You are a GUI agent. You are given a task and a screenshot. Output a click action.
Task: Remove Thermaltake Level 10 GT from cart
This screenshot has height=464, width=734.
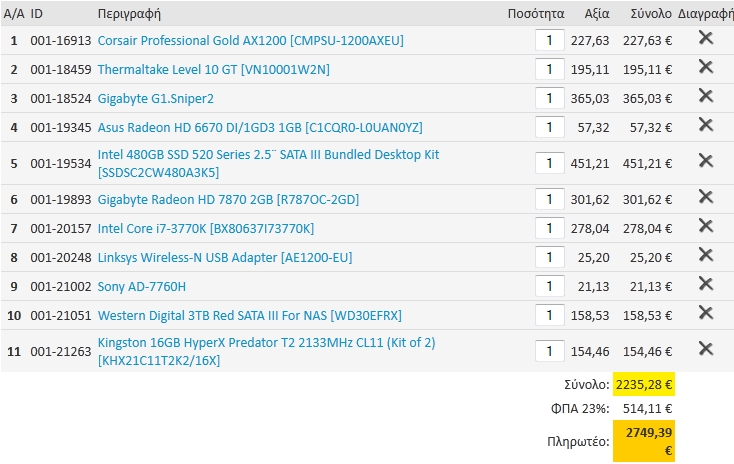point(705,66)
